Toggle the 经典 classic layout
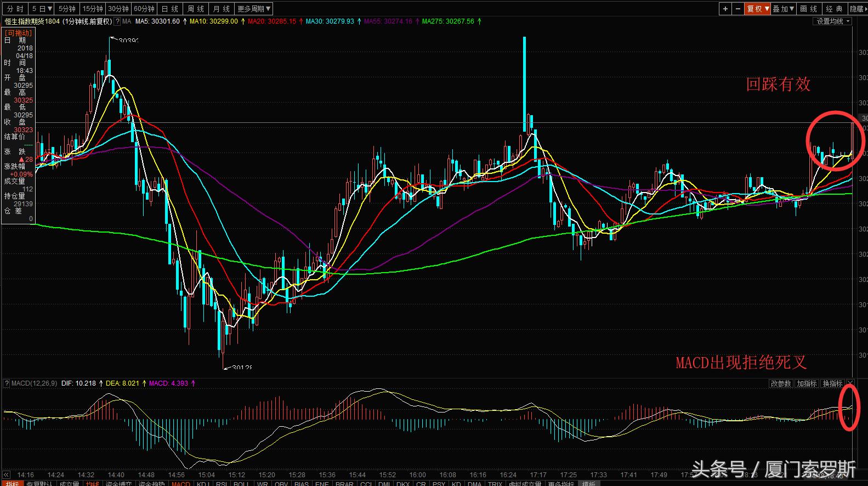The image size is (868, 486). click(x=834, y=9)
